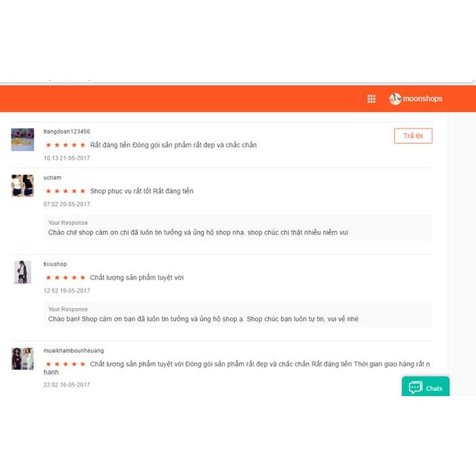
Task: Click username muaikhambounheuang
Action: click(73, 351)
